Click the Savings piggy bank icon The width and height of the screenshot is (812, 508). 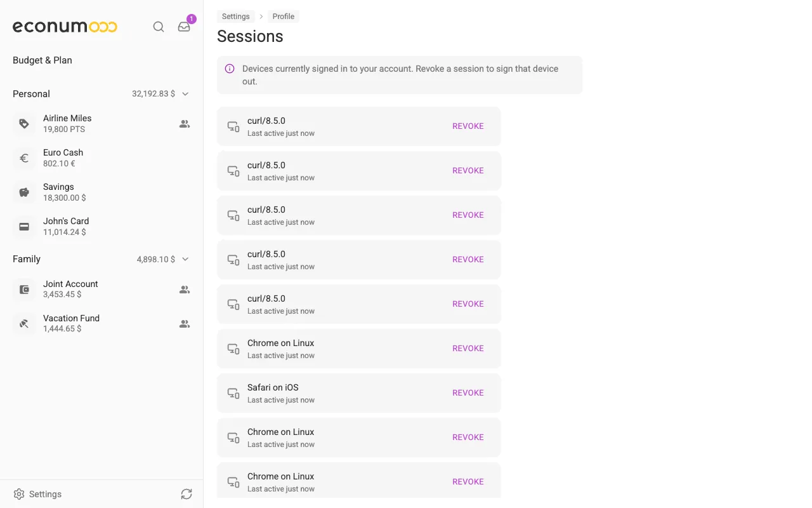(24, 192)
